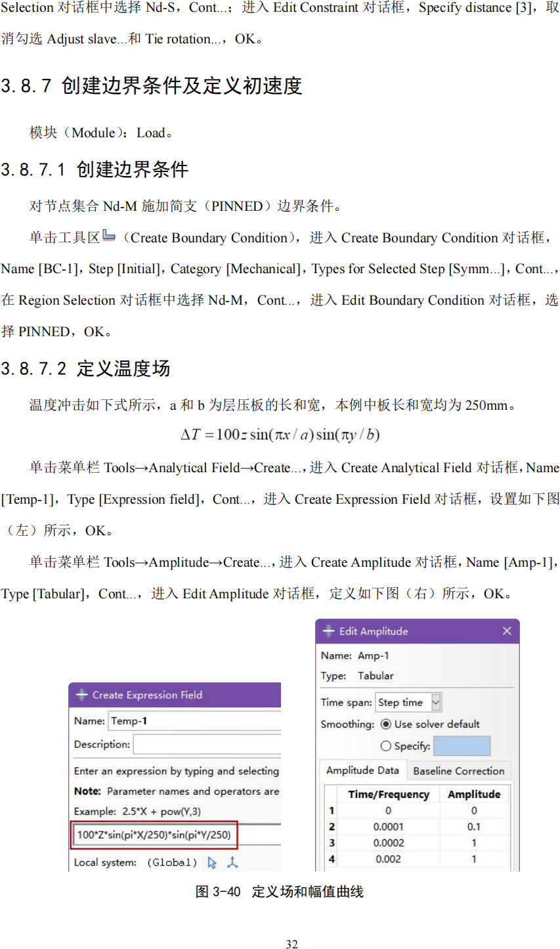The height and width of the screenshot is (949, 560).
Task: Select Use solver default smoothing option
Action: pyautogui.click(x=386, y=724)
